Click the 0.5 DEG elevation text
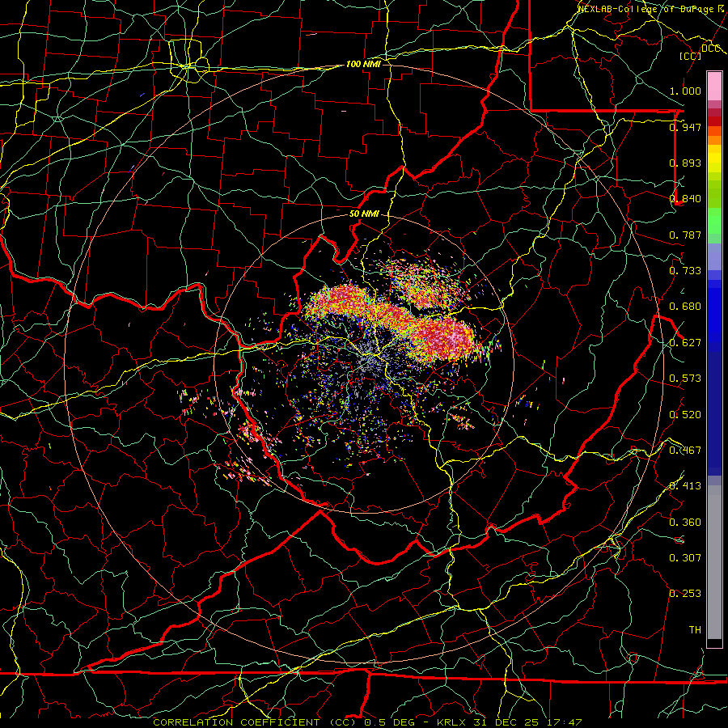The height and width of the screenshot is (728, 728). coord(389,722)
